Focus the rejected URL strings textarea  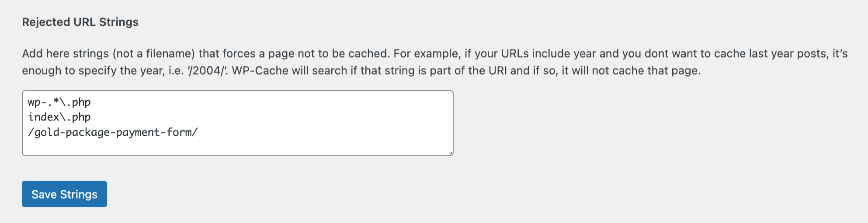[238, 123]
